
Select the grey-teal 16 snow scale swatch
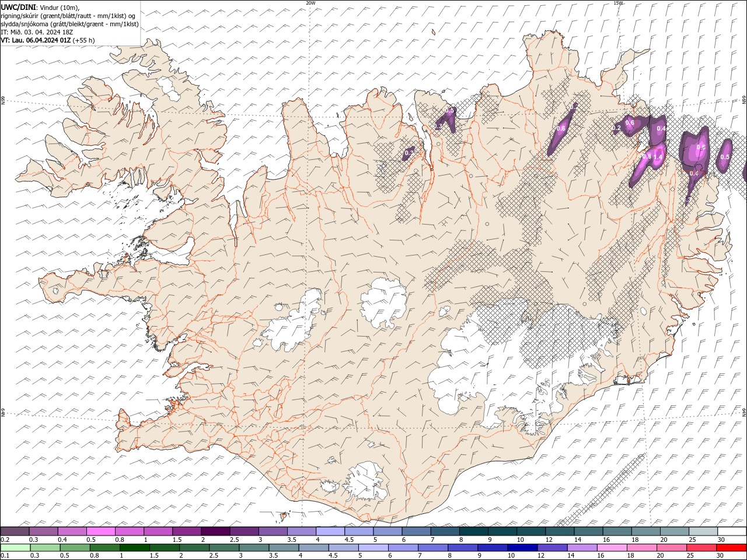pyautogui.click(x=617, y=531)
